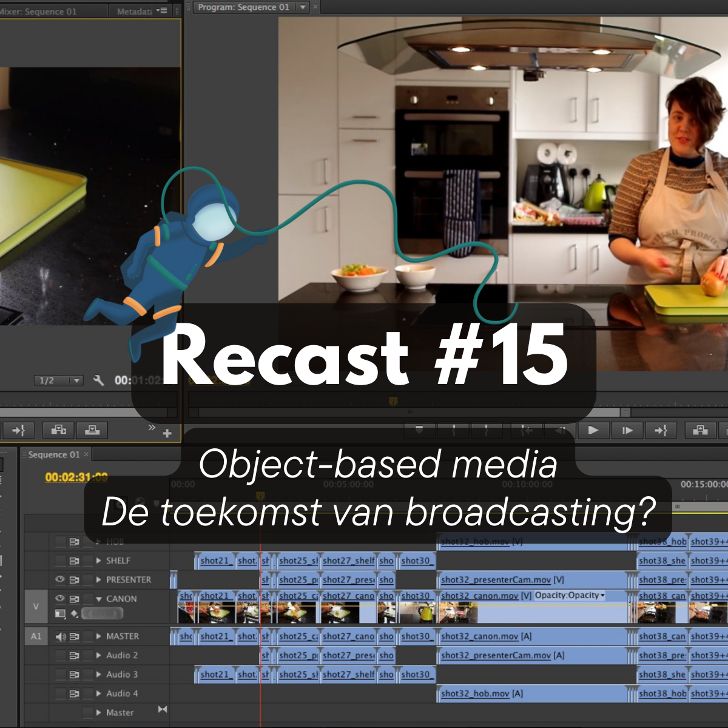Image resolution: width=728 pixels, height=728 pixels.
Task: Select the timecode field showing 00:02:31:09
Action: pos(76,477)
